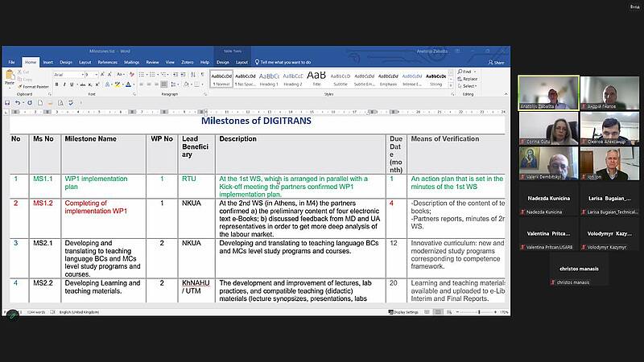Expand the Styles gallery more button
Image resolution: width=644 pixels, height=362 pixels.
click(451, 85)
